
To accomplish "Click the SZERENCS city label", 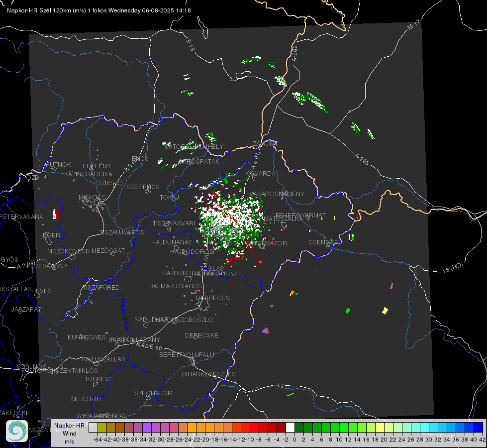I will (x=143, y=187).
